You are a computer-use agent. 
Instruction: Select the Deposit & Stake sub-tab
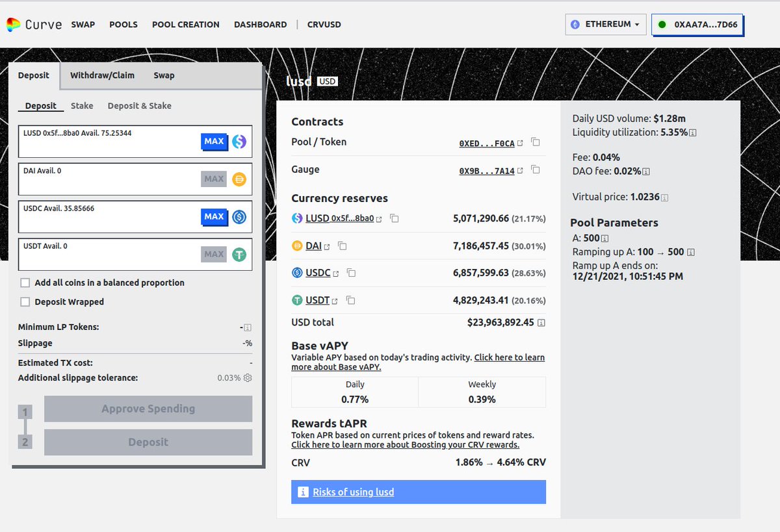coord(140,106)
